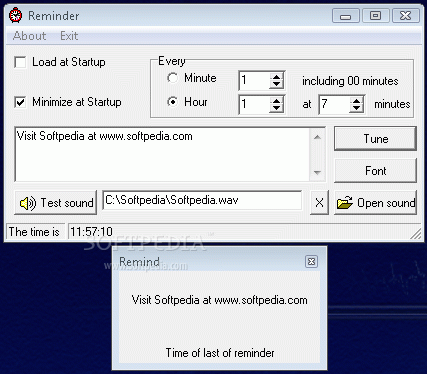
Task: Open the About menu
Action: (29, 36)
